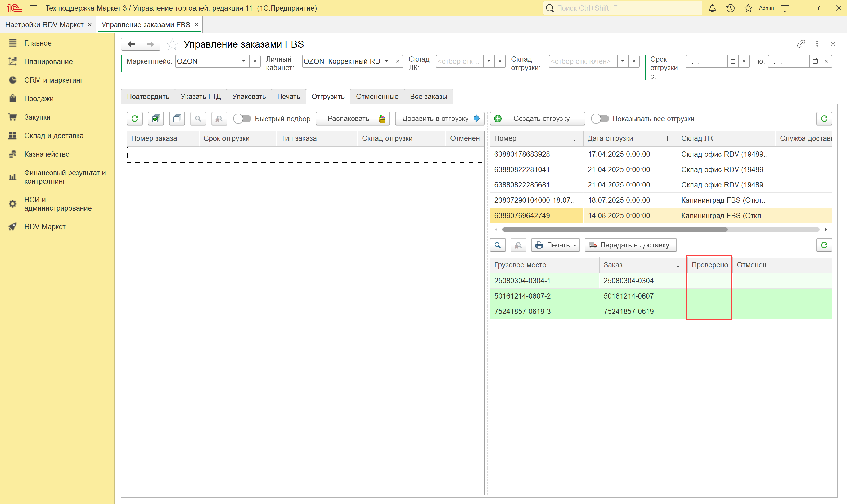This screenshot has width=847, height=504.
Task: Toggle Быстрый подбор switch
Action: (242, 119)
